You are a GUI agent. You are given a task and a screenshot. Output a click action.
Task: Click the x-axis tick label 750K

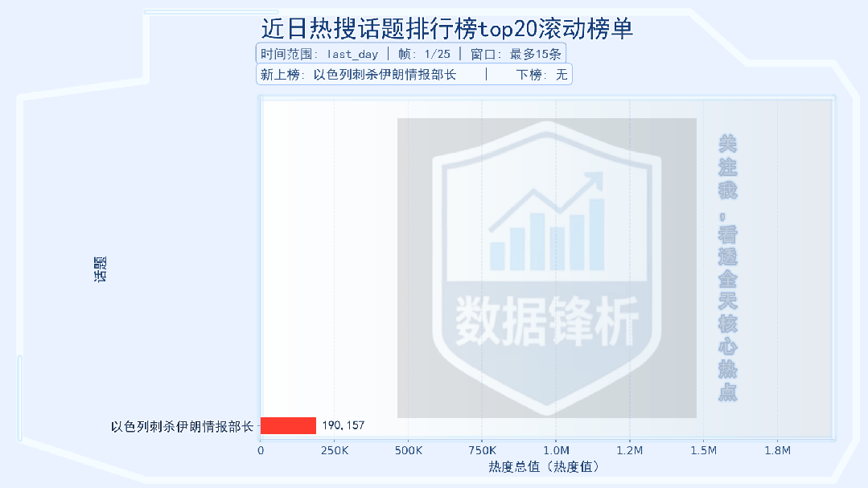pos(482,450)
